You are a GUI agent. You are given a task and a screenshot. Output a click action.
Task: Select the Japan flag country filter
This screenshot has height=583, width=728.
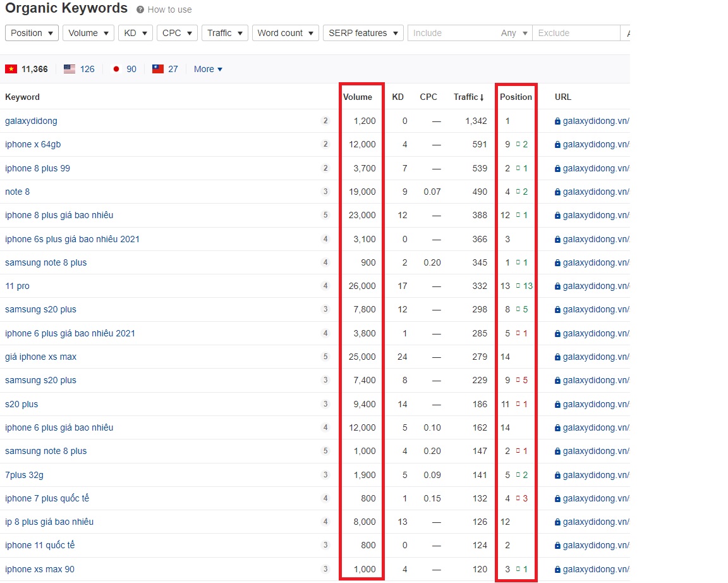(116, 69)
